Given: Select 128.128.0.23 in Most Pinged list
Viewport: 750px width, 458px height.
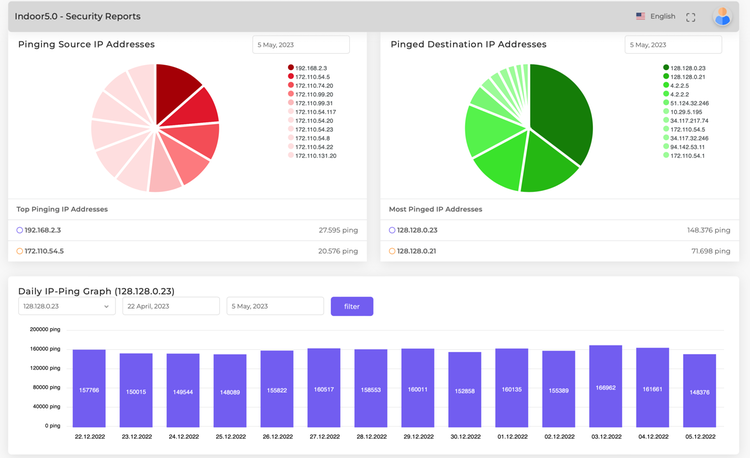Looking at the screenshot, I should click(x=560, y=230).
